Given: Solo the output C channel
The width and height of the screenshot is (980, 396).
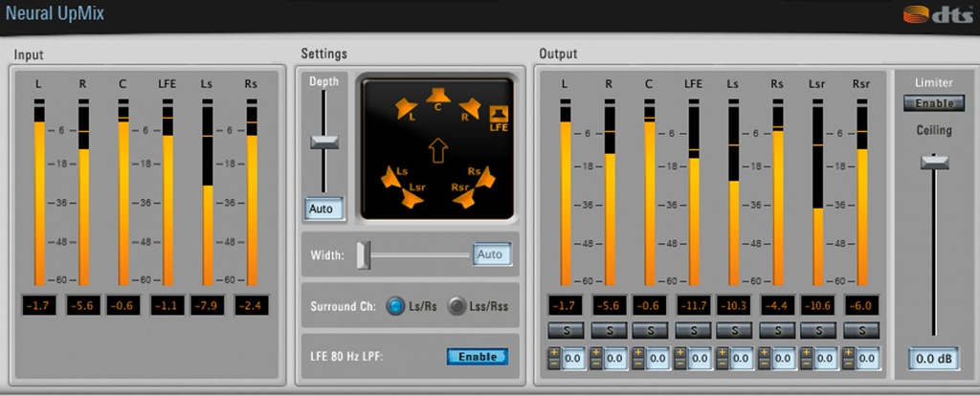Looking at the screenshot, I should coord(650,330).
